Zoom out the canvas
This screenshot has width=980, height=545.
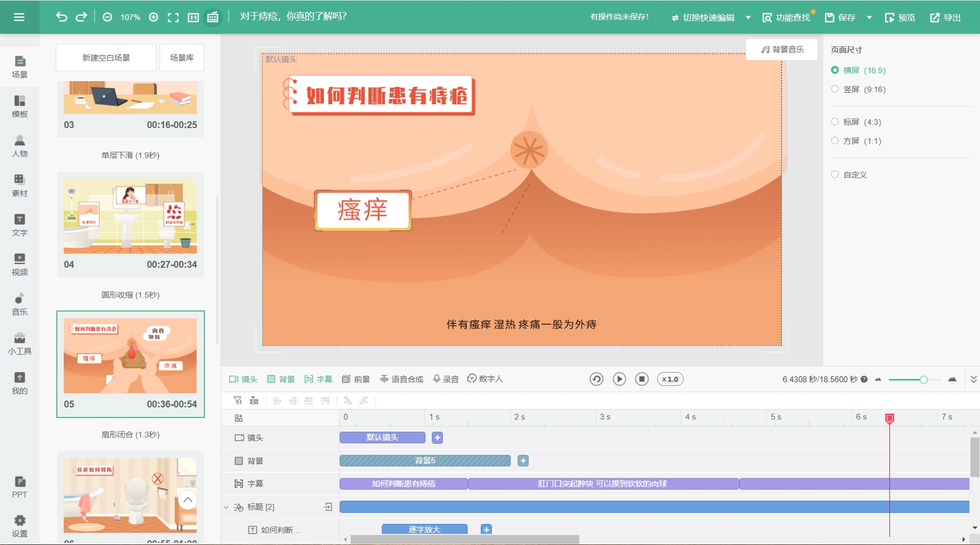(x=107, y=17)
